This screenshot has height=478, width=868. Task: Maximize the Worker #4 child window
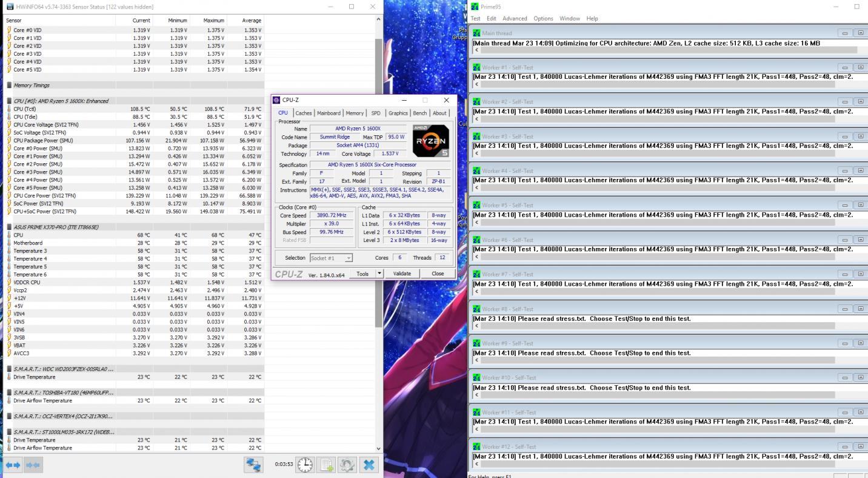tap(861, 171)
